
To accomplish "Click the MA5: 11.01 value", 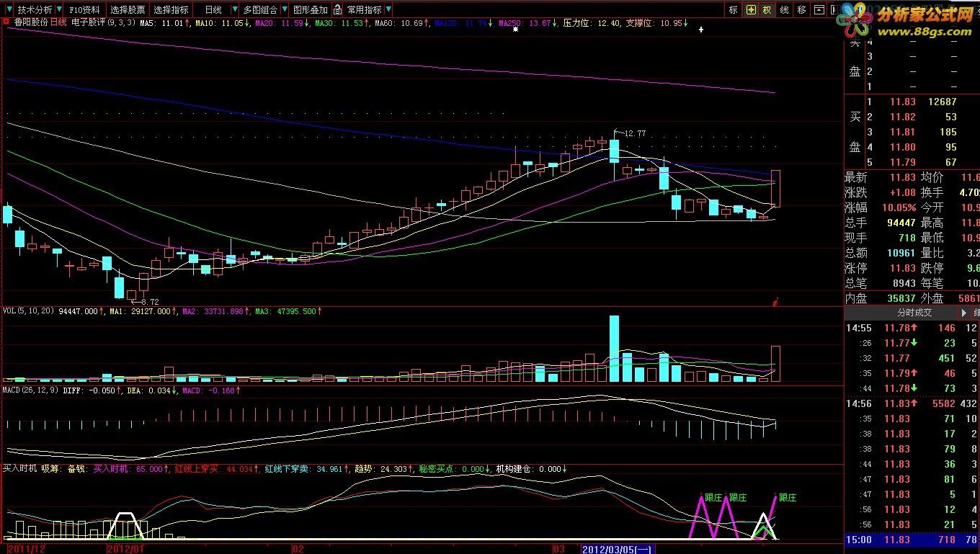I will pos(165,22).
